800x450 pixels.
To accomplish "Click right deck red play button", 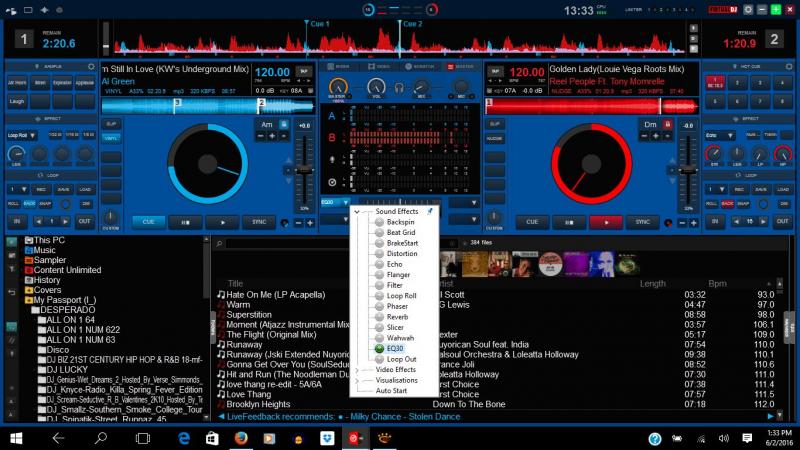I will click(606, 222).
